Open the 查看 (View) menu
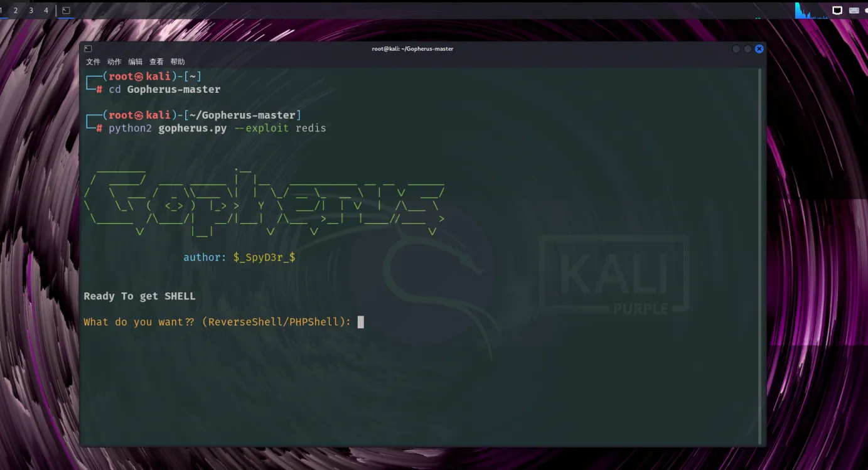Viewport: 868px width, 470px height. (156, 61)
